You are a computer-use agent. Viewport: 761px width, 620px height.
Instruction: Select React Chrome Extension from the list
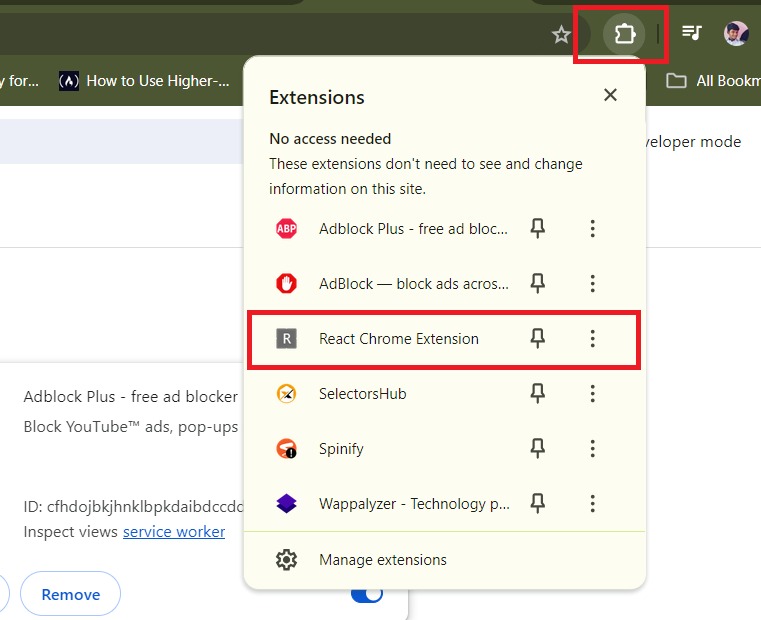tap(399, 339)
